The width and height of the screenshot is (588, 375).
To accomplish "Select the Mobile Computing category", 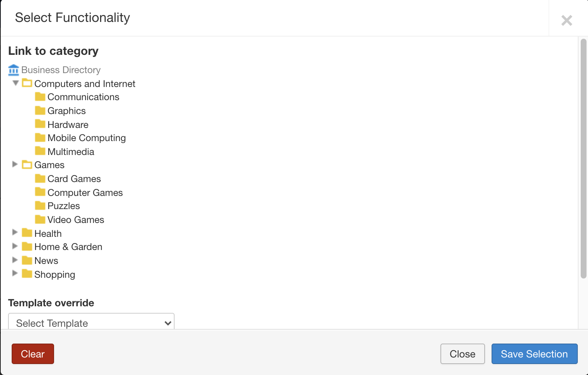I will (x=87, y=138).
